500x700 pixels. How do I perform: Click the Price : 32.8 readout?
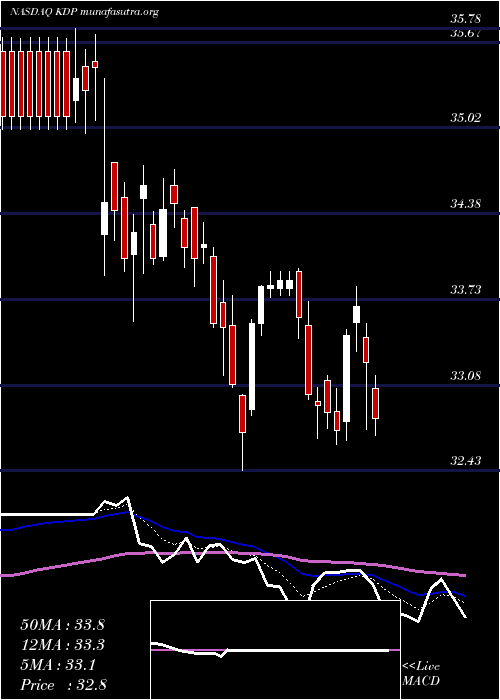coord(63,685)
